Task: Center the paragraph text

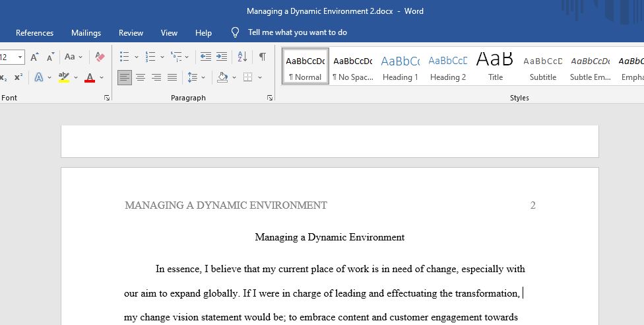Action: (141, 77)
